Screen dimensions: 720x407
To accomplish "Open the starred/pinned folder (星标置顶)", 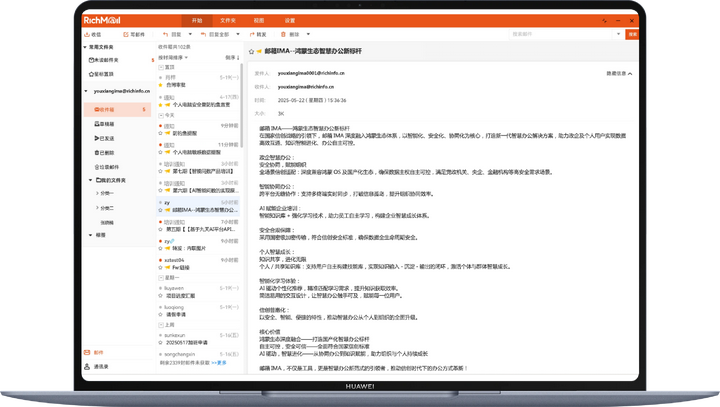I will 101,74.
